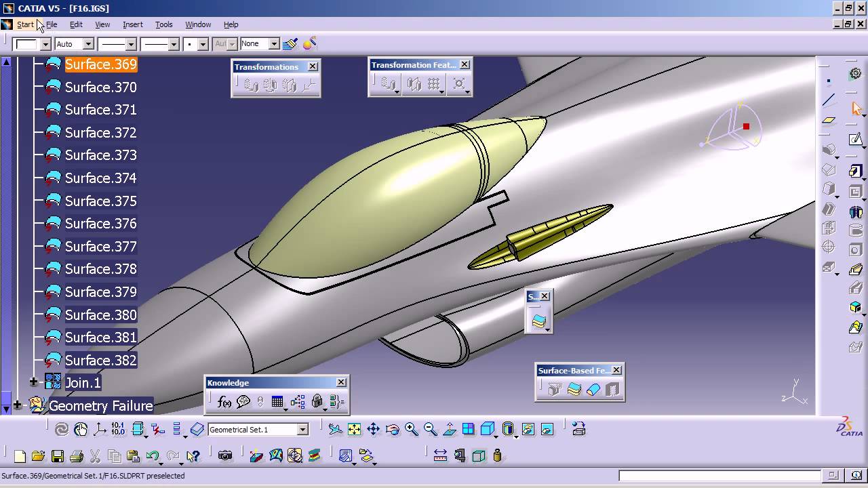Click the New document icon
The height and width of the screenshot is (488, 868).
point(20,456)
